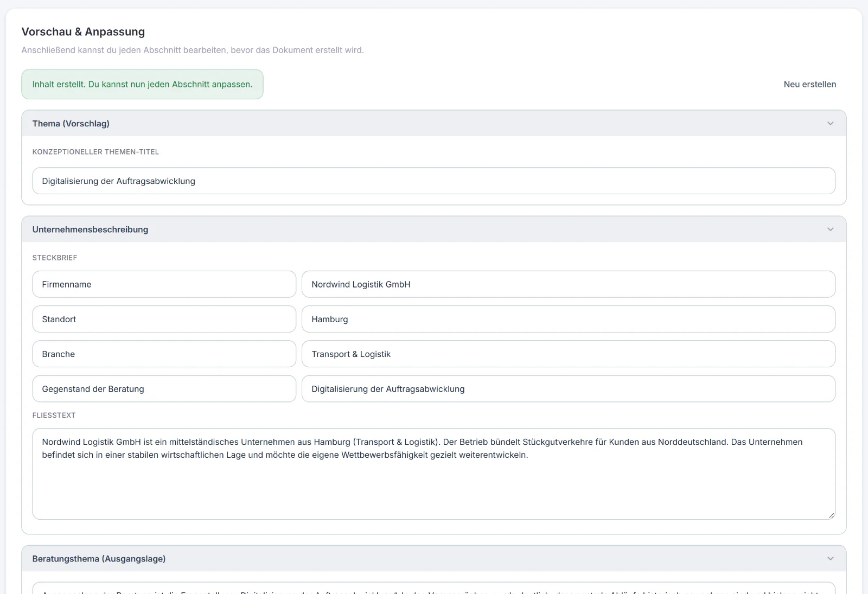
Task: Edit the Hamburg value field
Action: tap(568, 319)
